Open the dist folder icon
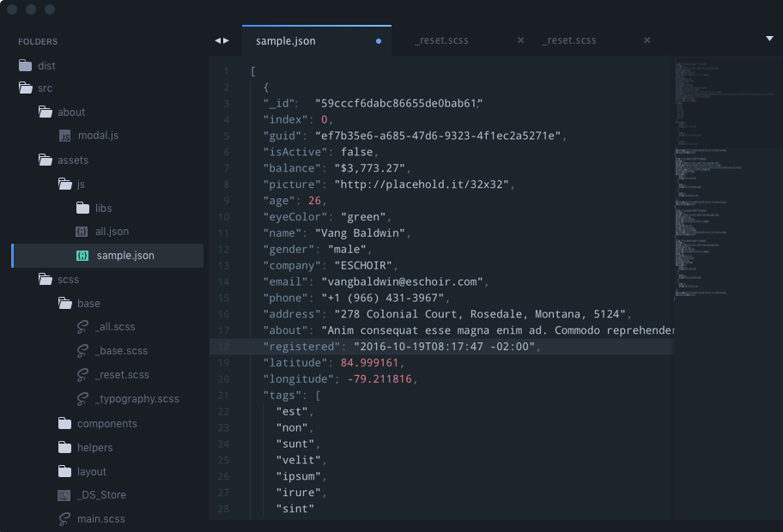The height and width of the screenshot is (532, 783). point(25,65)
